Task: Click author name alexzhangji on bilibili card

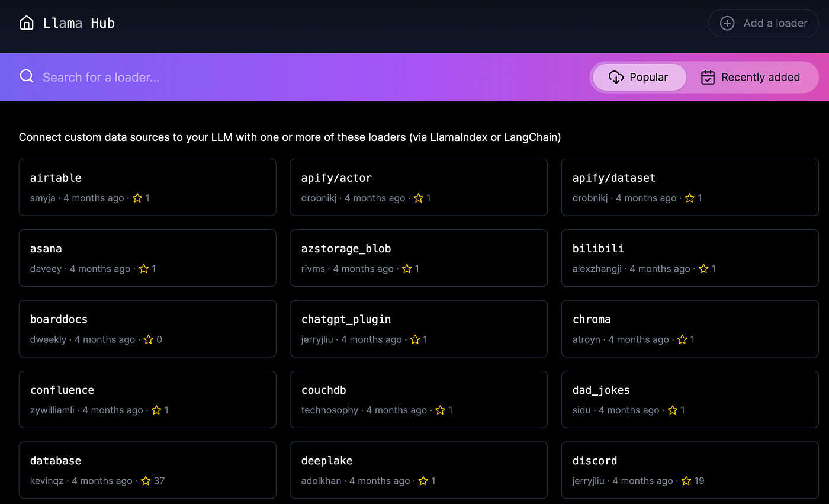Action: [x=597, y=269]
